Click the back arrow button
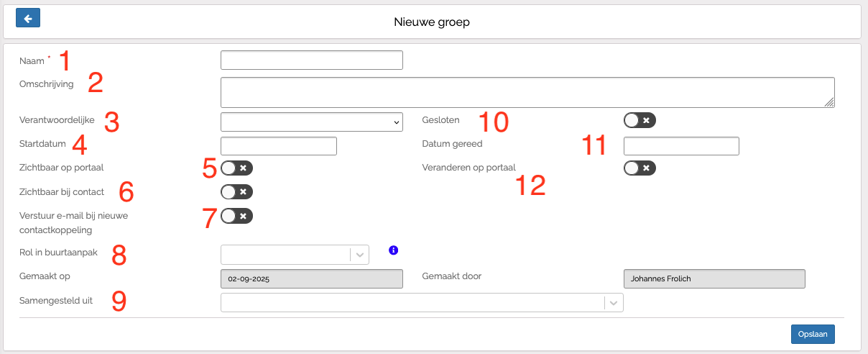Viewport: 868px width, 354px height. click(x=27, y=19)
